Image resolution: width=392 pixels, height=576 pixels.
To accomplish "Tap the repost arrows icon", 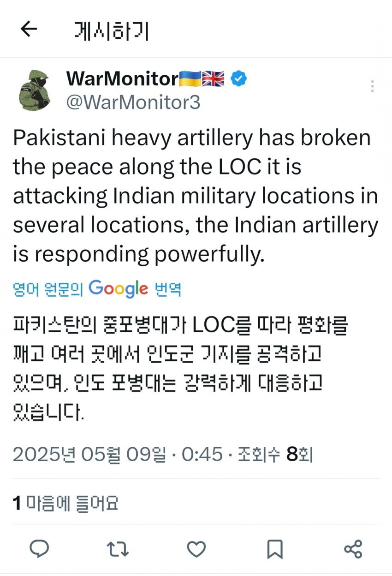I will click(x=118, y=549).
